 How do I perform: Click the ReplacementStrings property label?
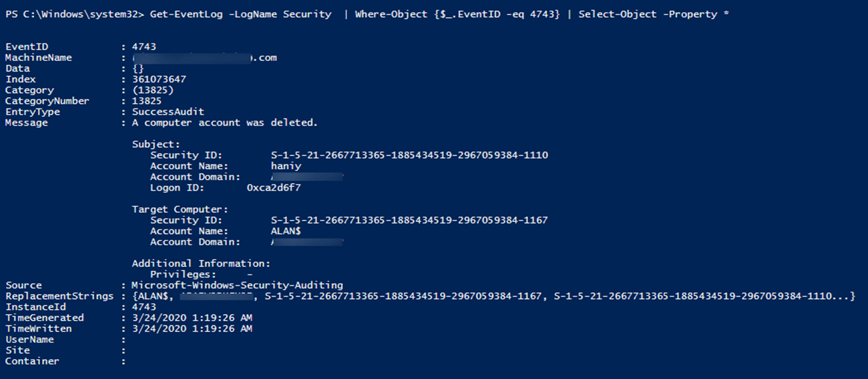[x=59, y=296]
